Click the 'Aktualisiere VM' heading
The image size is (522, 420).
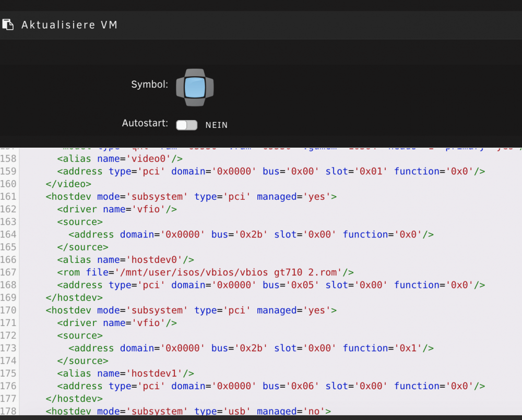(x=69, y=25)
